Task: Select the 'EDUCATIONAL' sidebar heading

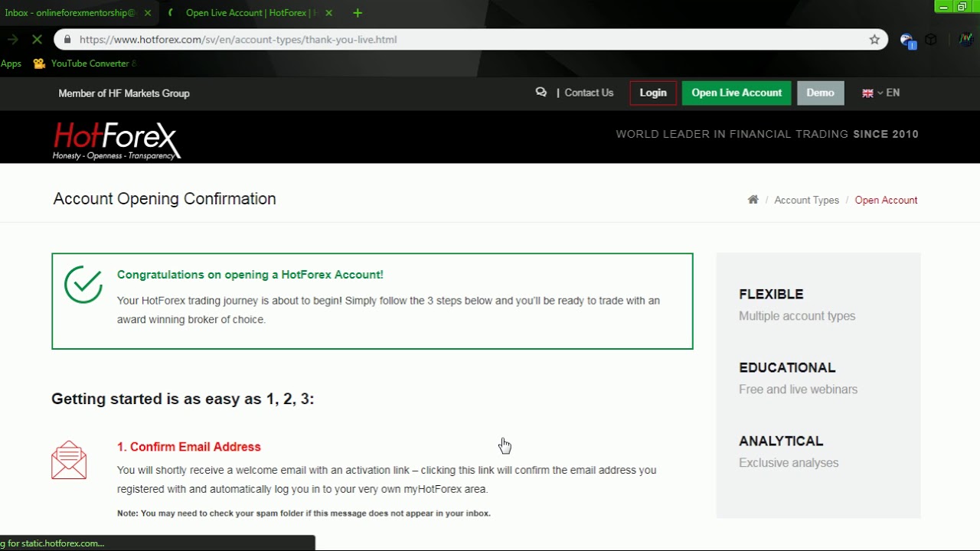Action: click(787, 367)
